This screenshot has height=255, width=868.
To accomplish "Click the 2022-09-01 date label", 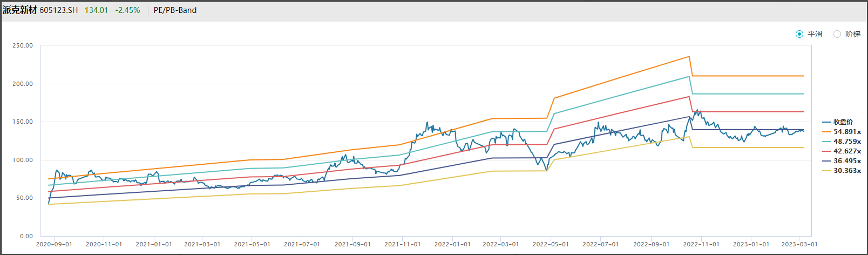I will coord(651,244).
